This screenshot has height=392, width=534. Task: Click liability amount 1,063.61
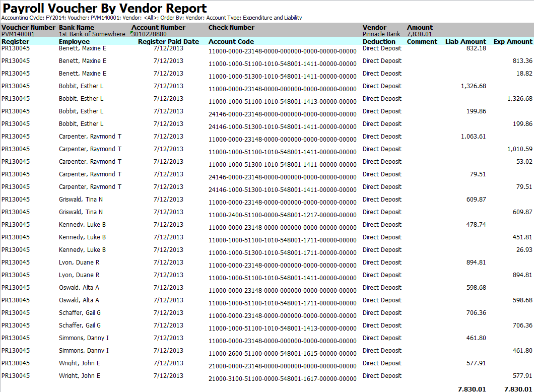point(474,136)
